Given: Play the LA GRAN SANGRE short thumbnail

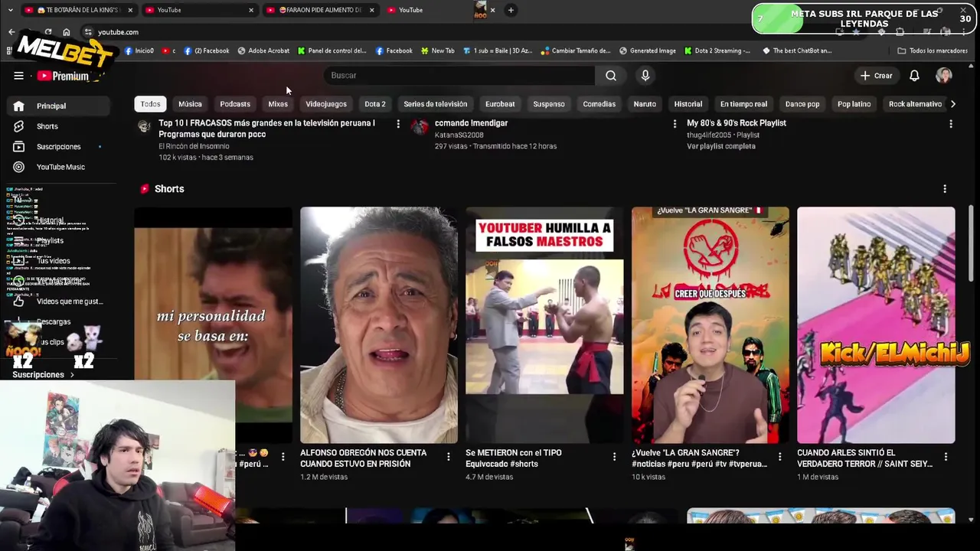Looking at the screenshot, I should pyautogui.click(x=710, y=325).
